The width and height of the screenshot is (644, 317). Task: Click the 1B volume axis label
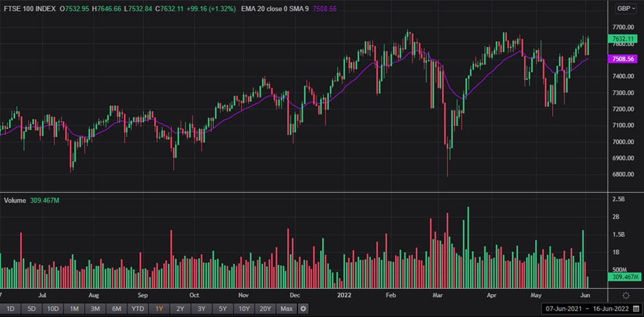pos(616,253)
